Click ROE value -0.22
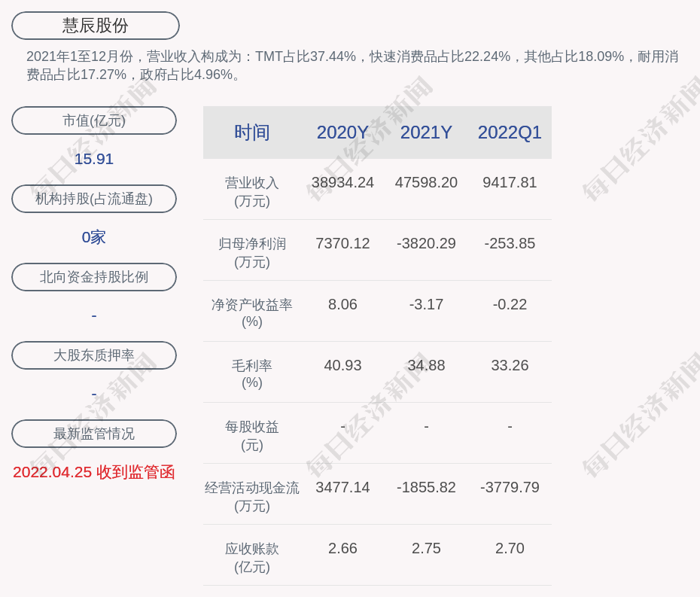 click(510, 304)
